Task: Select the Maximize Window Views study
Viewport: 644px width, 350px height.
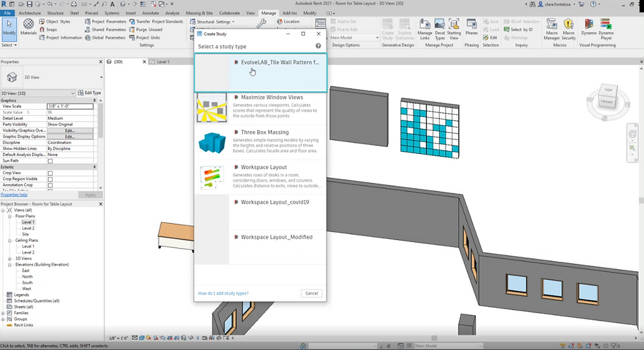Action: coord(260,108)
